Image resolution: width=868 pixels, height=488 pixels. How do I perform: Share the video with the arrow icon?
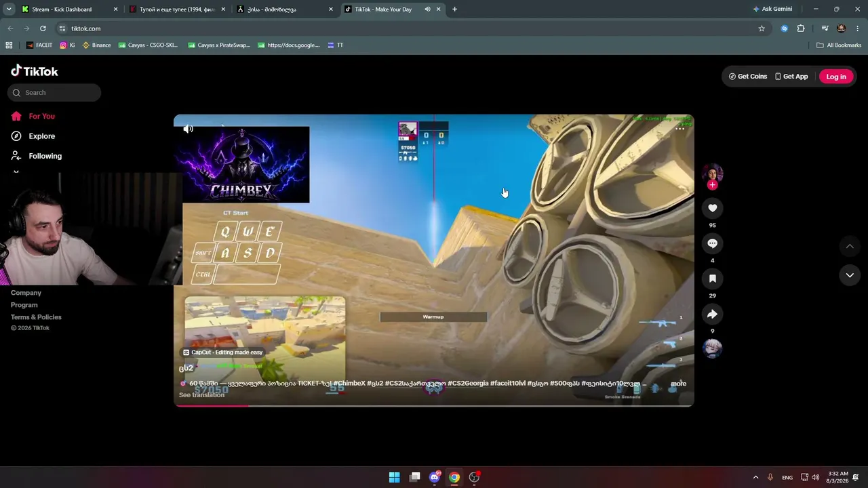[712, 314]
